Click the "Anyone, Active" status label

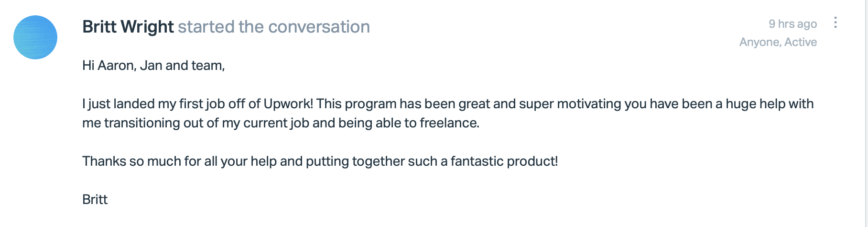point(778,42)
